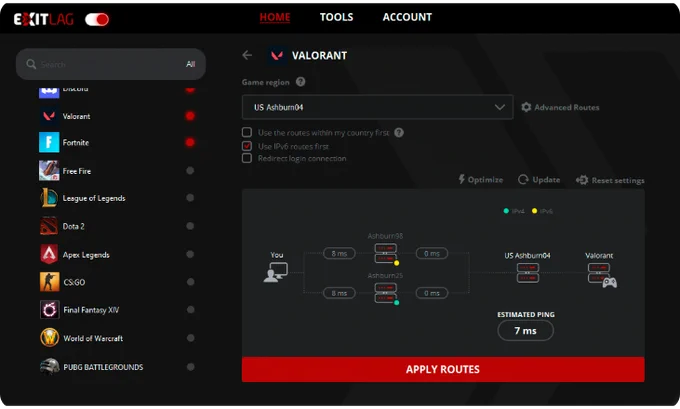Select the World of Warcraft icon
This screenshot has height=409, width=680.
tap(49, 337)
